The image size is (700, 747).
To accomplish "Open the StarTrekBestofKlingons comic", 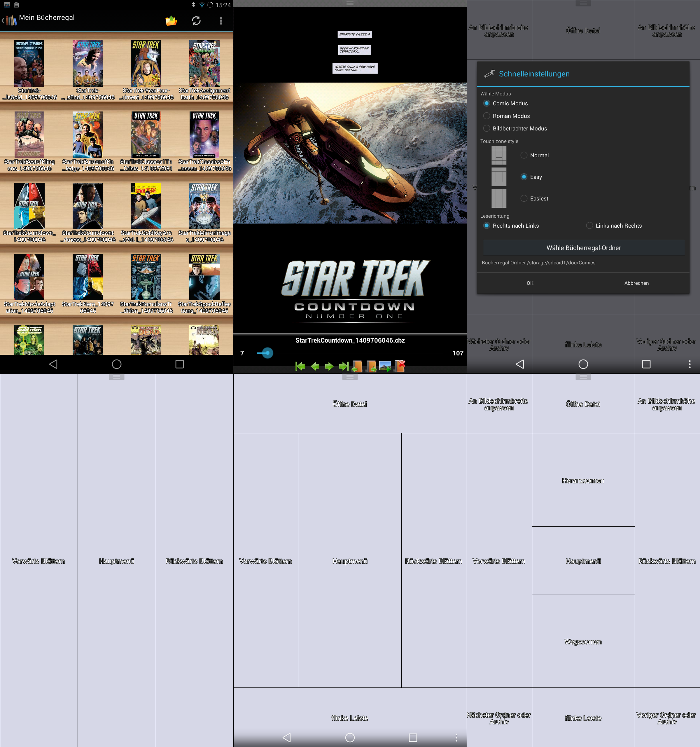I will [x=29, y=135].
